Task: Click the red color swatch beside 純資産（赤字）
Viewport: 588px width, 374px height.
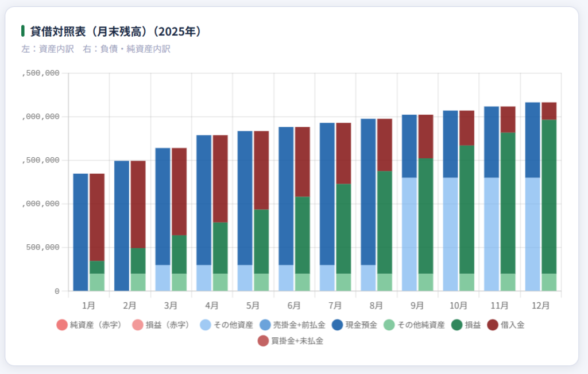Action: (61, 325)
